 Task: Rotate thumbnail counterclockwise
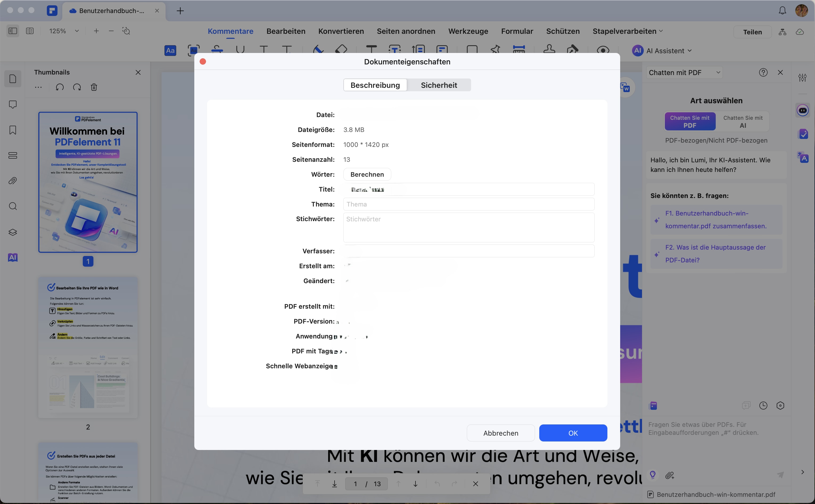(x=60, y=87)
